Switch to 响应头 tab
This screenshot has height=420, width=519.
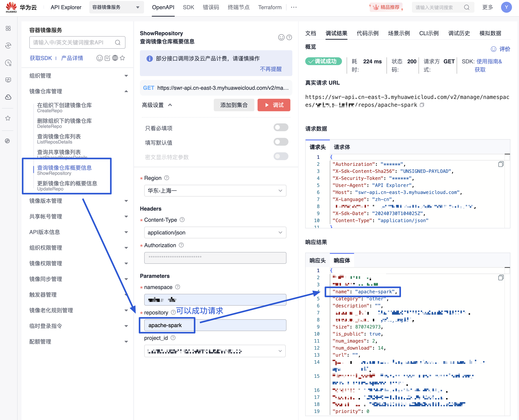click(317, 261)
